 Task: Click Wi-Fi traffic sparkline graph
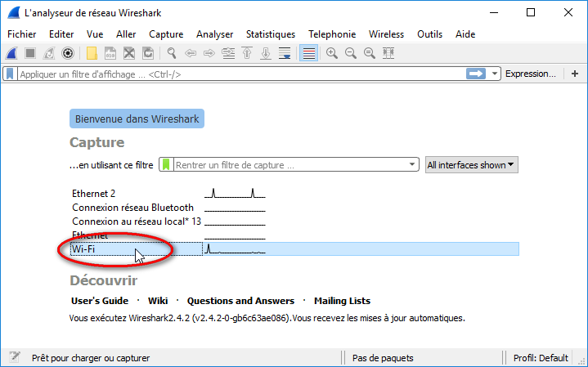click(x=235, y=249)
